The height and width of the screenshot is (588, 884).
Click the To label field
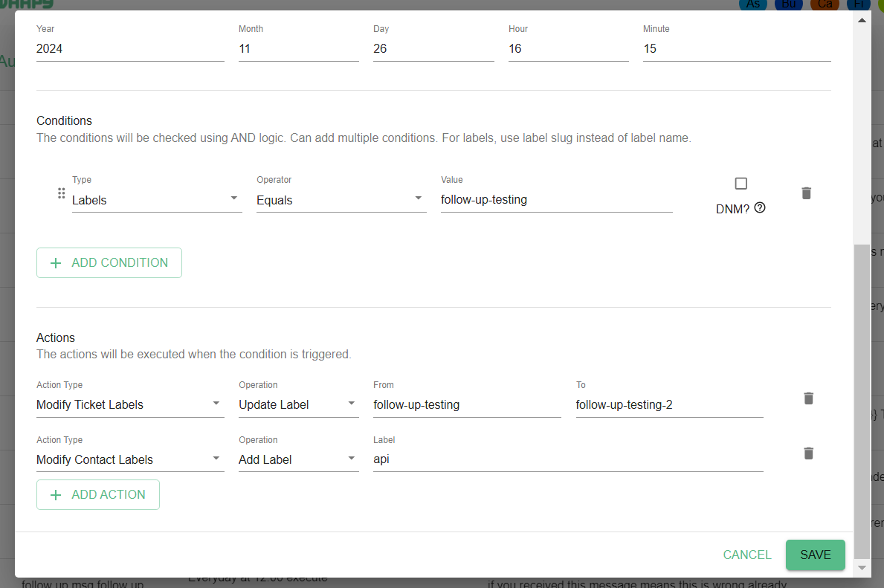coord(669,404)
